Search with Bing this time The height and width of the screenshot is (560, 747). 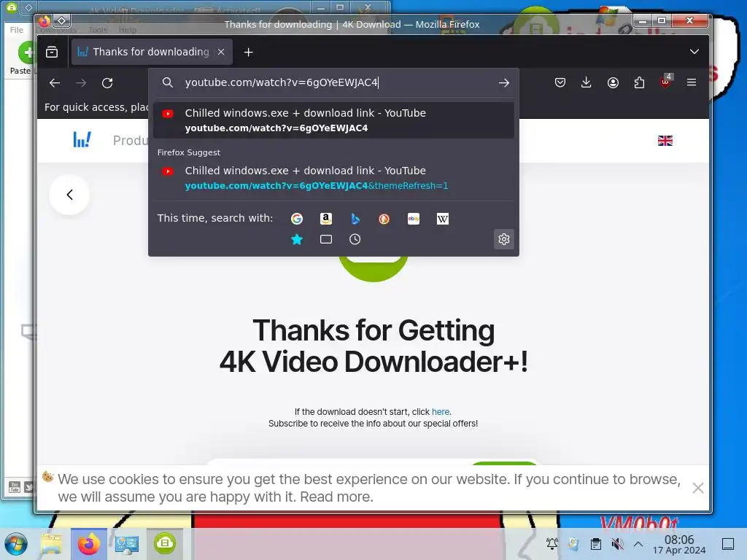click(x=355, y=219)
